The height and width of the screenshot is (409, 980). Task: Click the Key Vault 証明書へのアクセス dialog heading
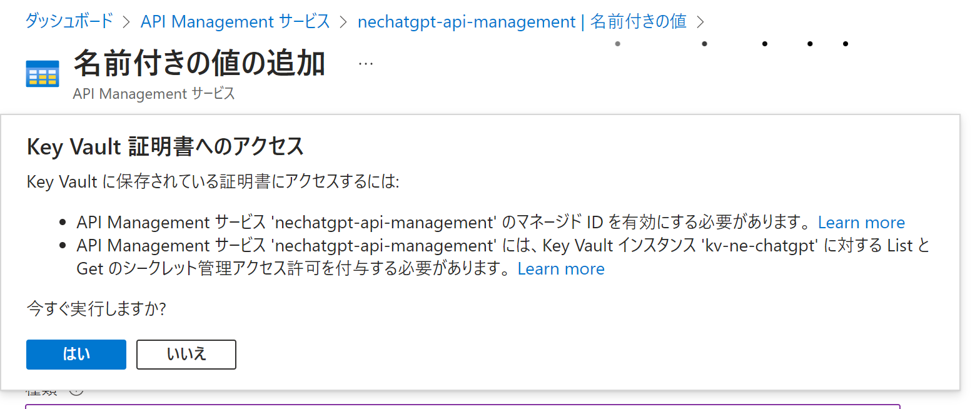click(165, 147)
